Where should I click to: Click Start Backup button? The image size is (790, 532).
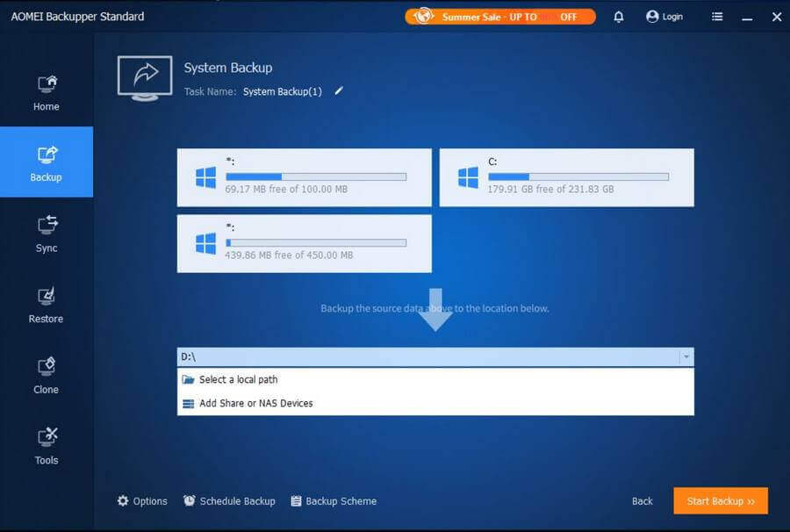point(721,500)
